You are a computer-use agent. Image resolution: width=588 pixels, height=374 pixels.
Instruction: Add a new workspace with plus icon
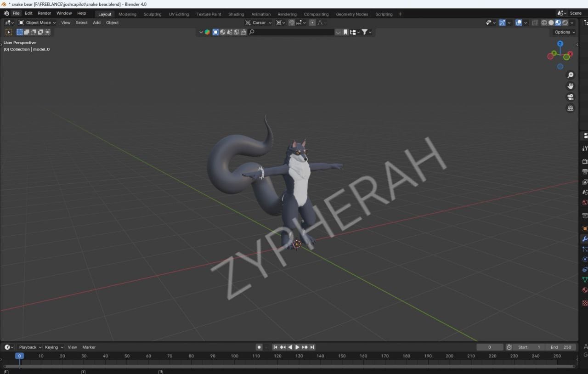coord(400,14)
